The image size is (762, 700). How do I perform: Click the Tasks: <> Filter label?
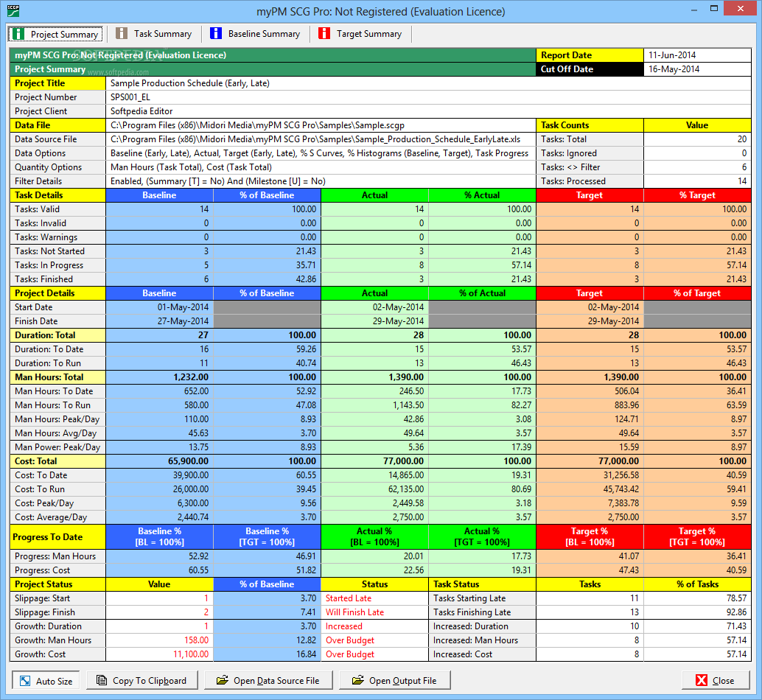click(x=590, y=167)
